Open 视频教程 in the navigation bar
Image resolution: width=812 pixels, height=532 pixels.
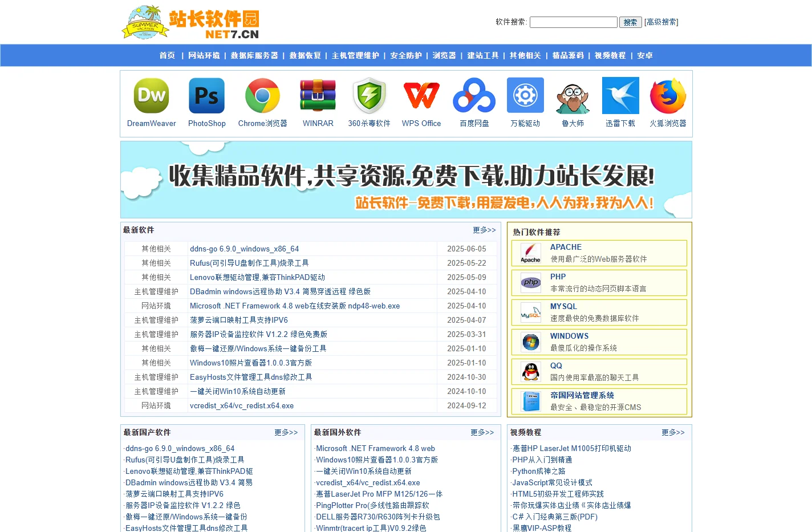pos(610,55)
